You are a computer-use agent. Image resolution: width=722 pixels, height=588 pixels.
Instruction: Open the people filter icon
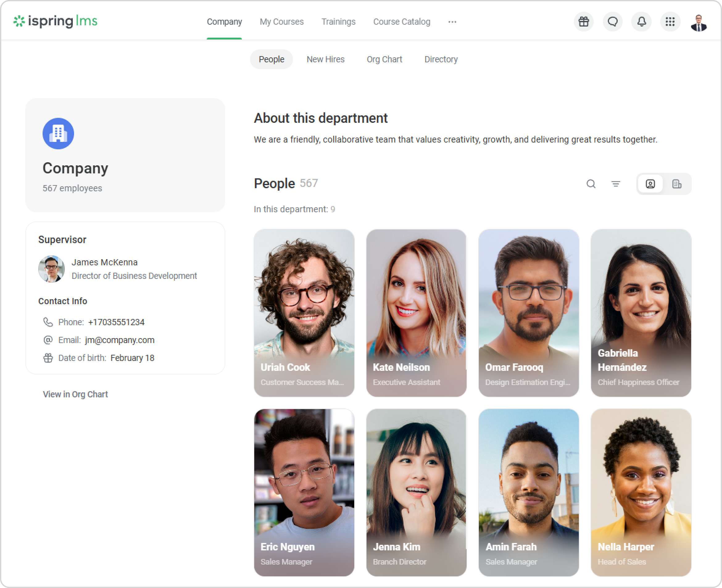(x=616, y=184)
